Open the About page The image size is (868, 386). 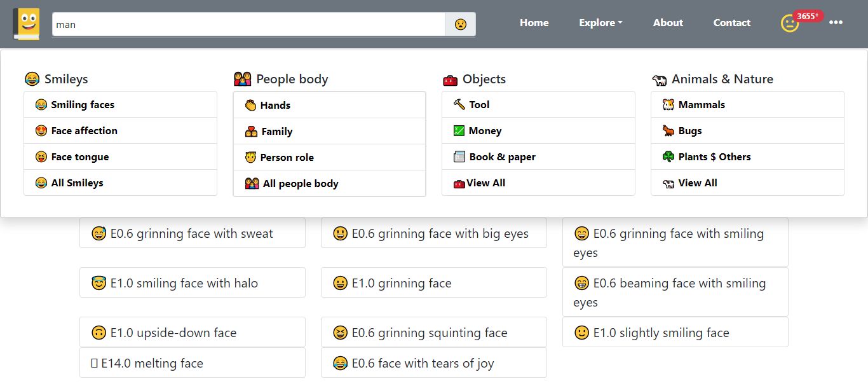668,23
